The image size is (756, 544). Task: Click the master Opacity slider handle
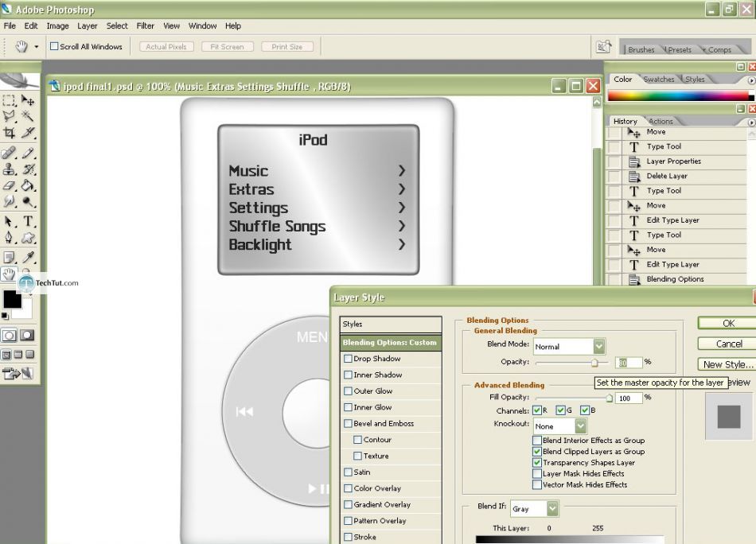(x=595, y=363)
